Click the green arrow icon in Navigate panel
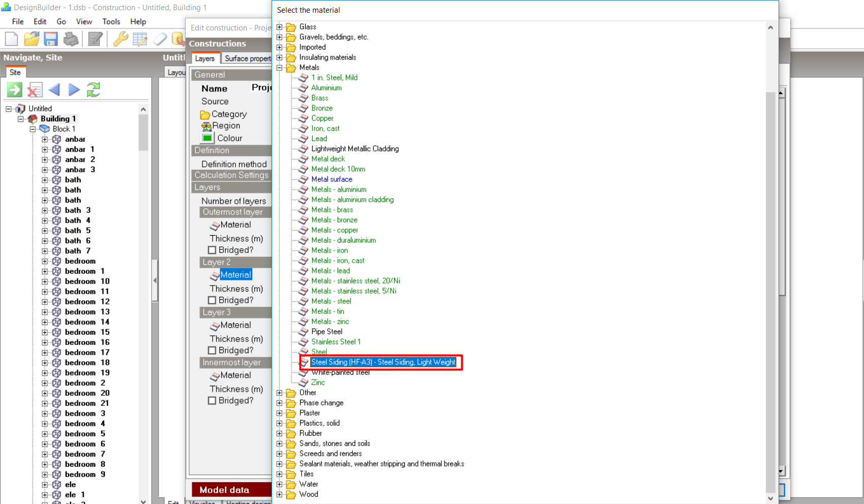Image resolution: width=864 pixels, height=504 pixels. coord(14,90)
